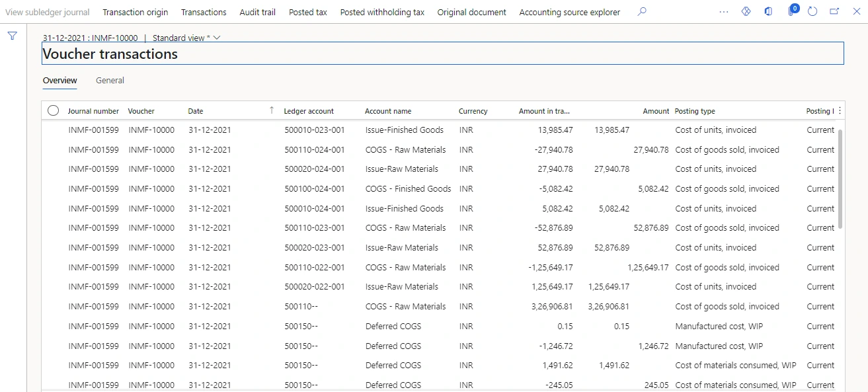
Task: Open the Amount column header menu
Action: (656, 111)
